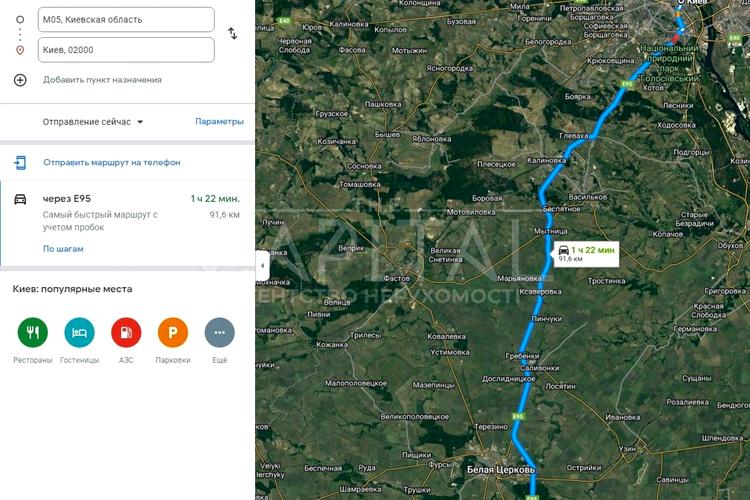Show more categories with the Ещё icon
Screen dimensions: 750x500
pos(220,332)
